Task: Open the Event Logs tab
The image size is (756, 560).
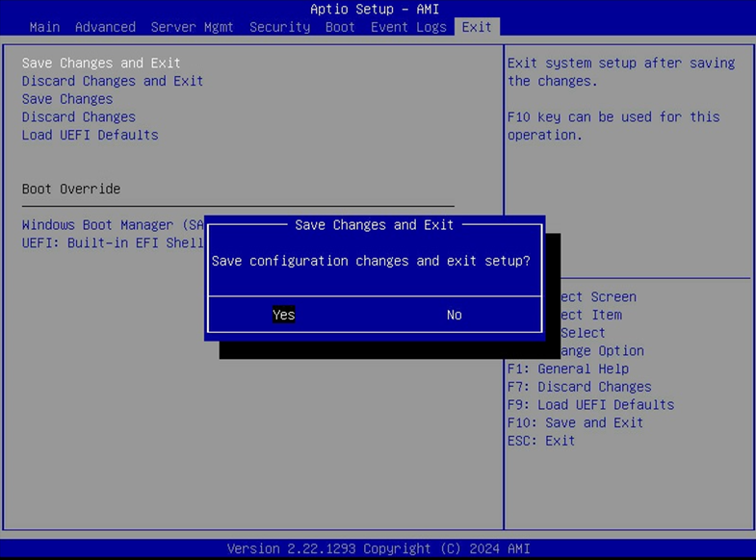Action: coord(408,27)
